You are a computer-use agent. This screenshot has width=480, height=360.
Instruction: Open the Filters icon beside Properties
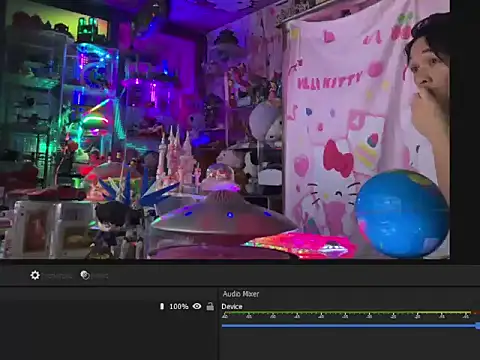[x=85, y=275]
